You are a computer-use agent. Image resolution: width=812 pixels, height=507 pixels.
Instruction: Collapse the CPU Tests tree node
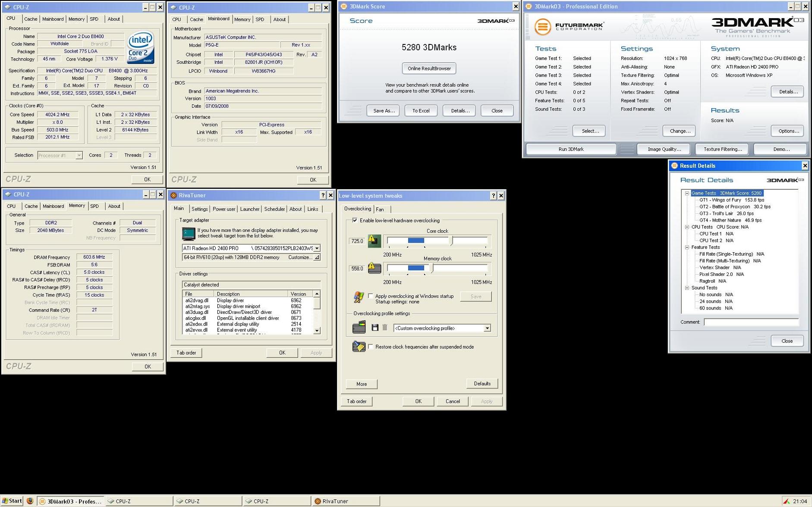[687, 227]
